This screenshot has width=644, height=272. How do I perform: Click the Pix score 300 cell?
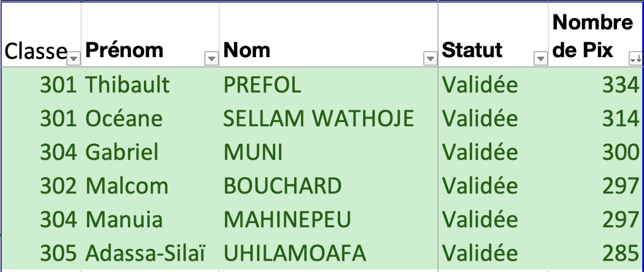coord(620,152)
